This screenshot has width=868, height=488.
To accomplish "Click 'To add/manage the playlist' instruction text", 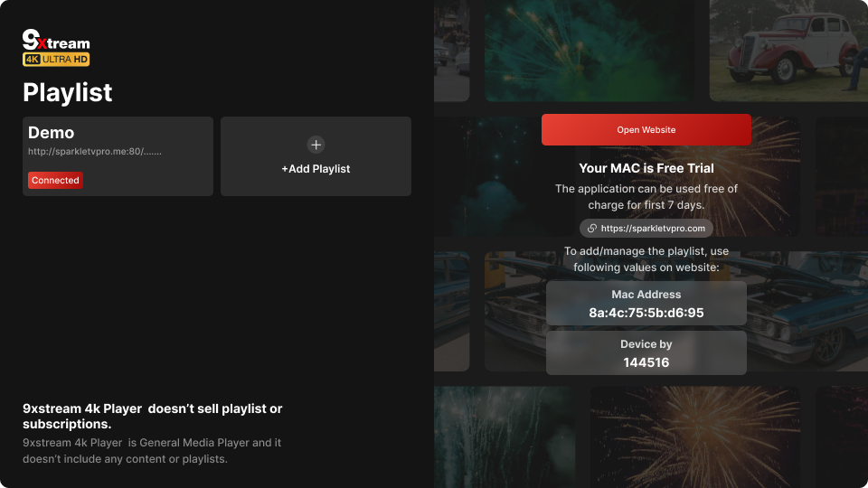I will (646, 259).
